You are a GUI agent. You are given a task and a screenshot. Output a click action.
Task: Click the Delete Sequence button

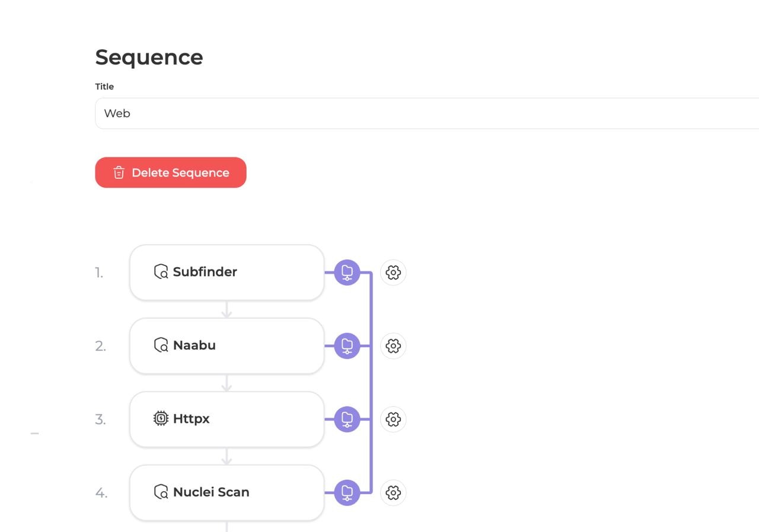coord(171,172)
